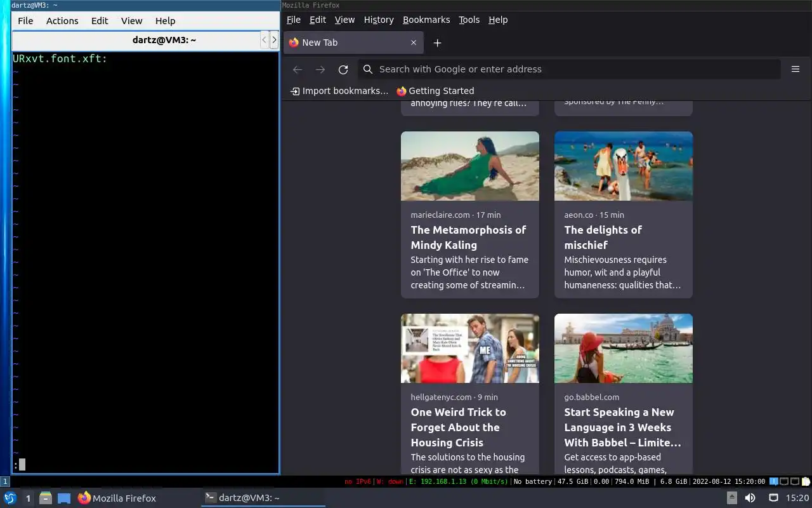
Task: Open the Lubuntu start menu
Action: 10,498
